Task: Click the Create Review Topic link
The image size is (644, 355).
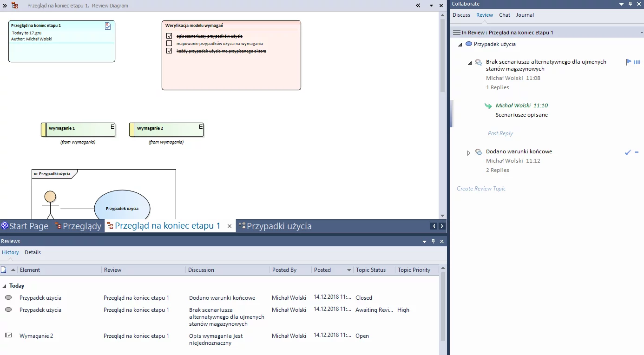Action: tap(481, 188)
